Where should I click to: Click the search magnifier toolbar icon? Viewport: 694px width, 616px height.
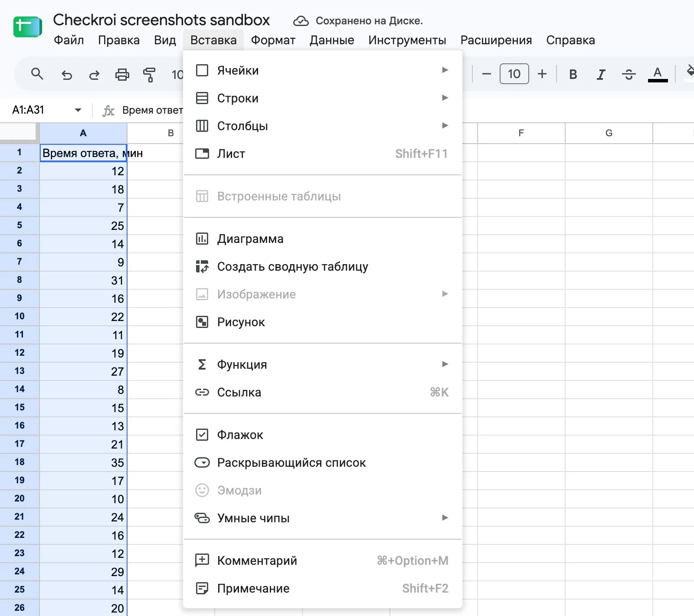click(37, 74)
